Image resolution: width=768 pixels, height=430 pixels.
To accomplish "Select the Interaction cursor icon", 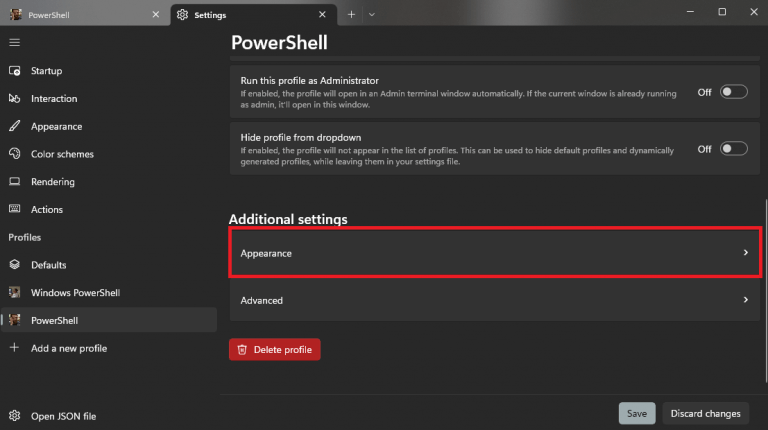I will coord(14,98).
